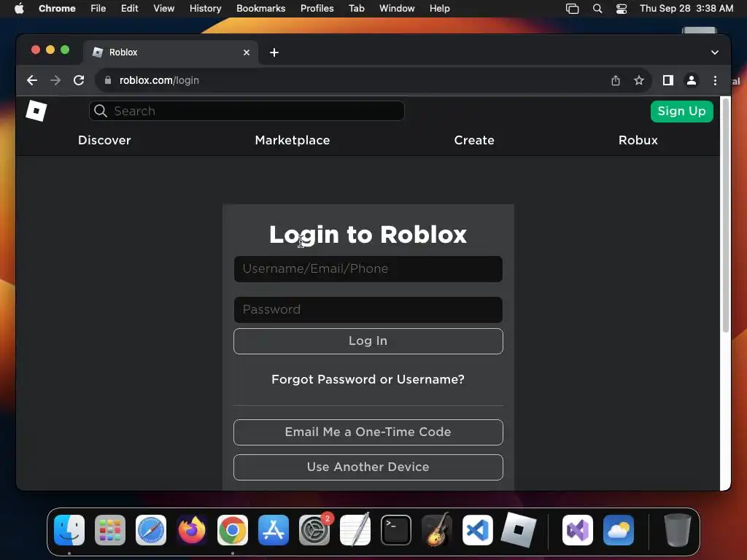
Task: Launch GarageBand from the Dock
Action: tap(437, 530)
